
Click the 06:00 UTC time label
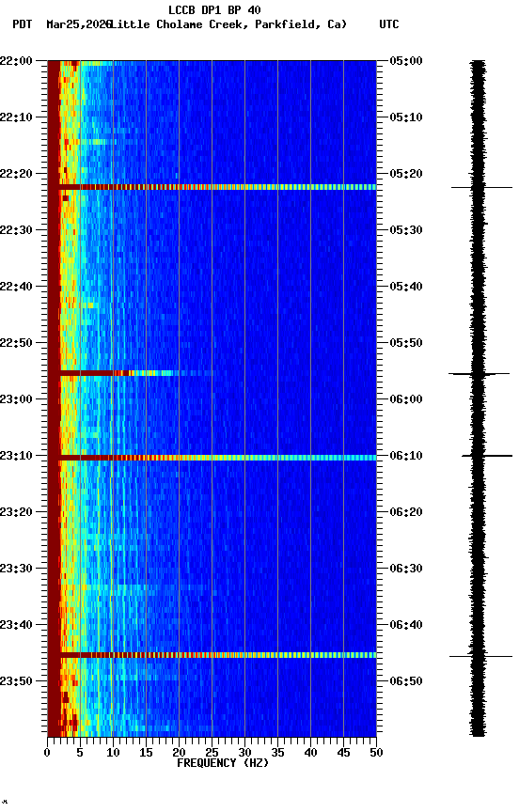tap(406, 399)
